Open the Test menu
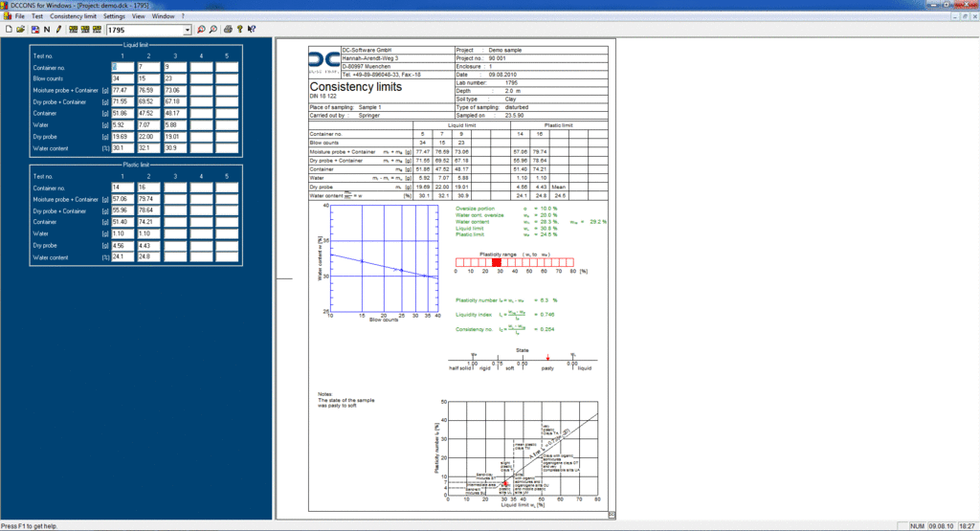980x531 pixels. point(36,16)
